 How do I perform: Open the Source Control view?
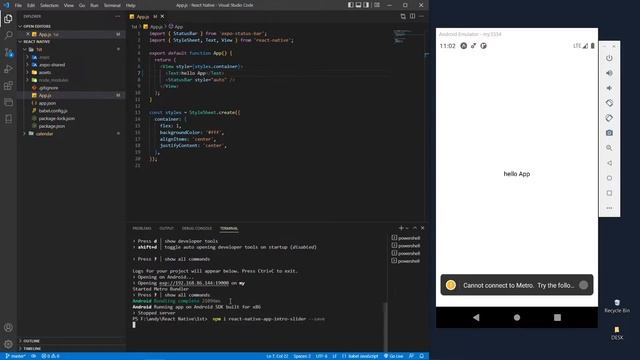click(x=8, y=52)
